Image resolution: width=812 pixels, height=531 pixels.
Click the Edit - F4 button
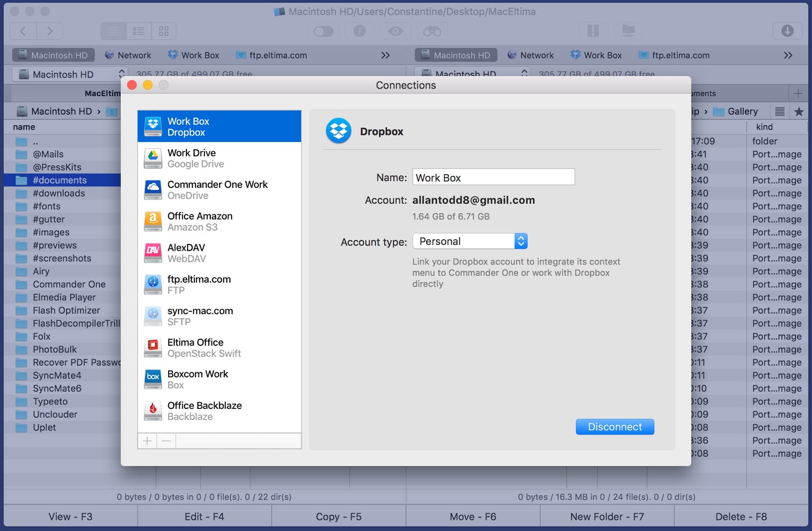tap(204, 517)
